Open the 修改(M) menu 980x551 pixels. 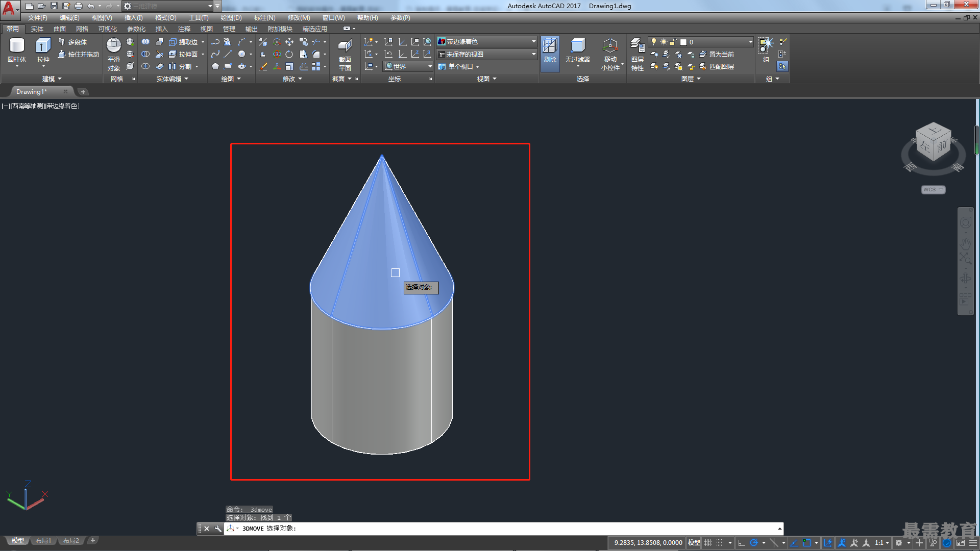coord(299,18)
